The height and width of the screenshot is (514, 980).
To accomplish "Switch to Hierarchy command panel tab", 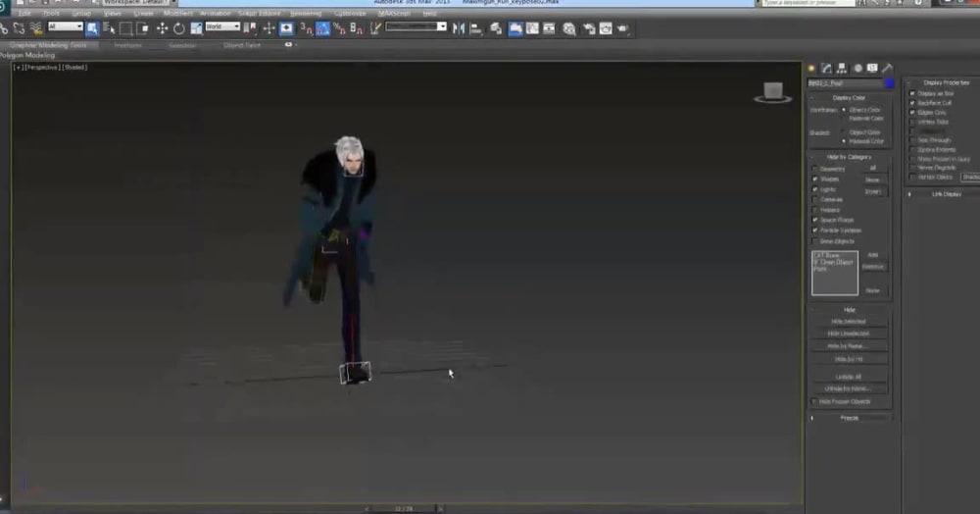I will click(x=842, y=68).
